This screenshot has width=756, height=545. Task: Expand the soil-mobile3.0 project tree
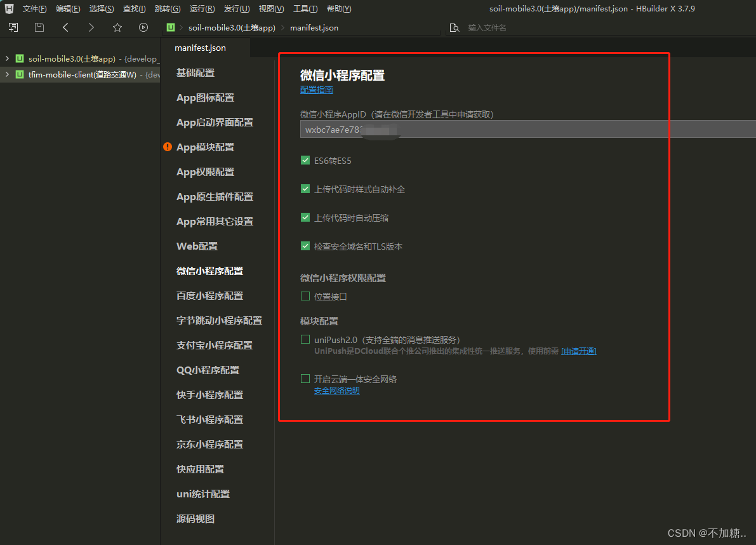click(7, 58)
